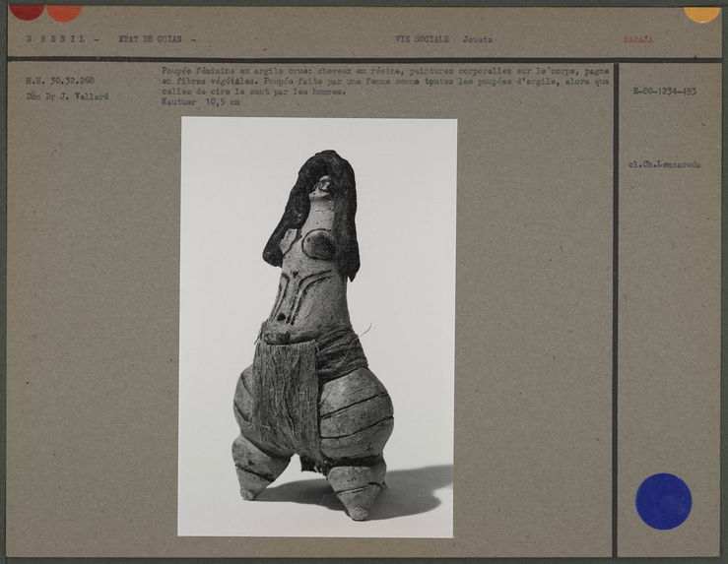Click the red KARAJA label

(x=637, y=40)
